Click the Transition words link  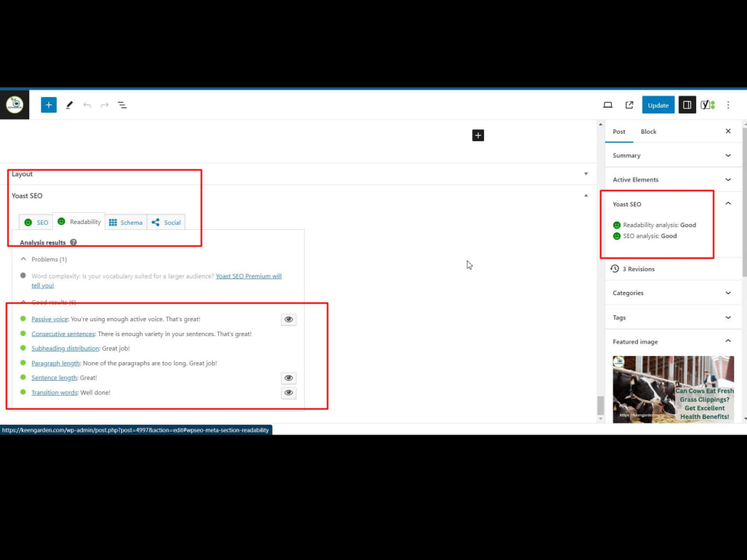(55, 393)
